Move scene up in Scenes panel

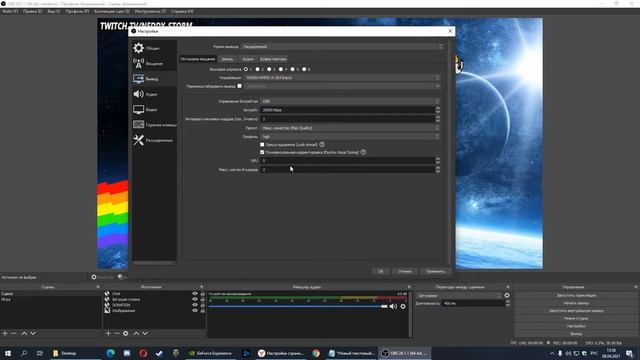click(24, 333)
